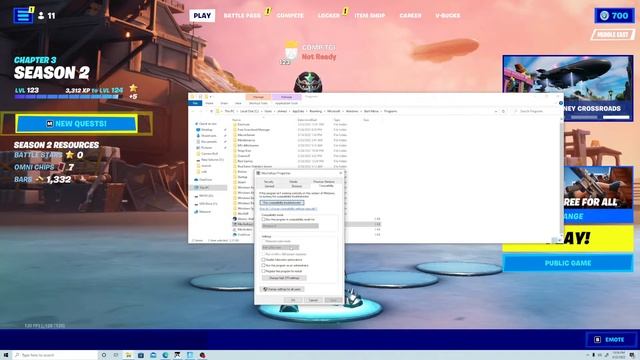The image size is (640, 360).
Task: Open the reduced color mode dropdown
Action: 280,247
